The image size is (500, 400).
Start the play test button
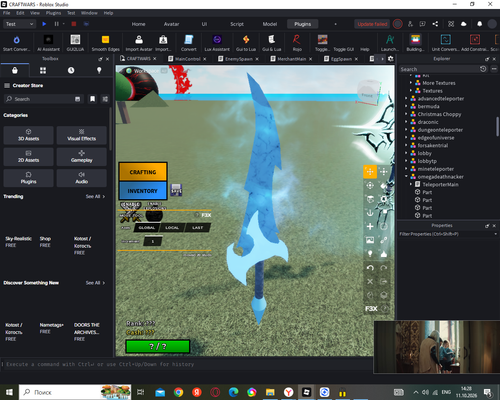click(x=44, y=24)
